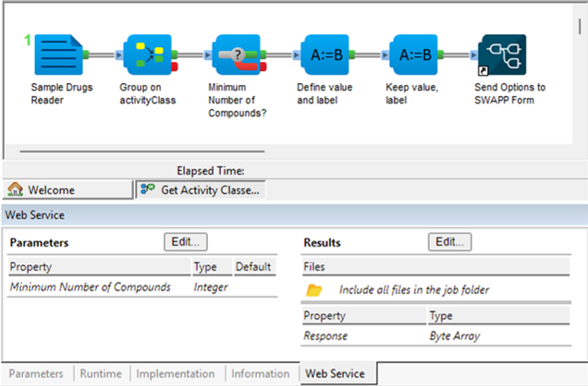This screenshot has width=588, height=386.
Task: Click input arrow port of Send Options subprotocol
Action: [x=474, y=55]
